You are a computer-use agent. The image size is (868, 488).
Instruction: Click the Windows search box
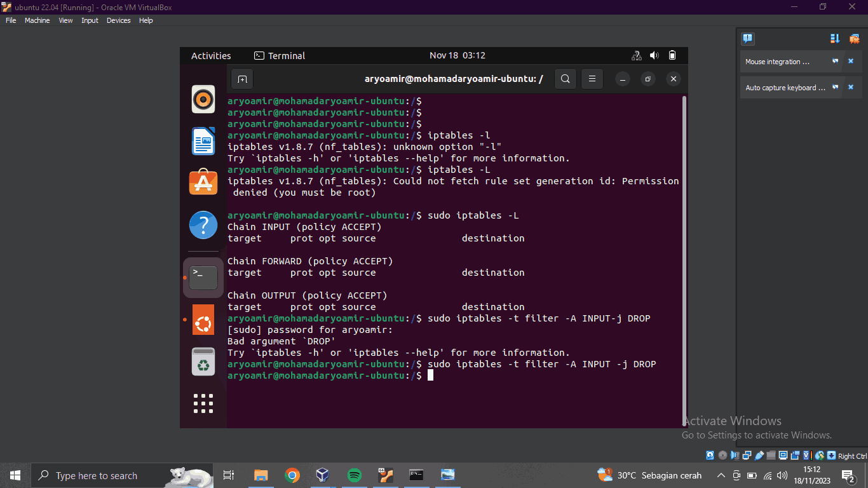coord(122,475)
